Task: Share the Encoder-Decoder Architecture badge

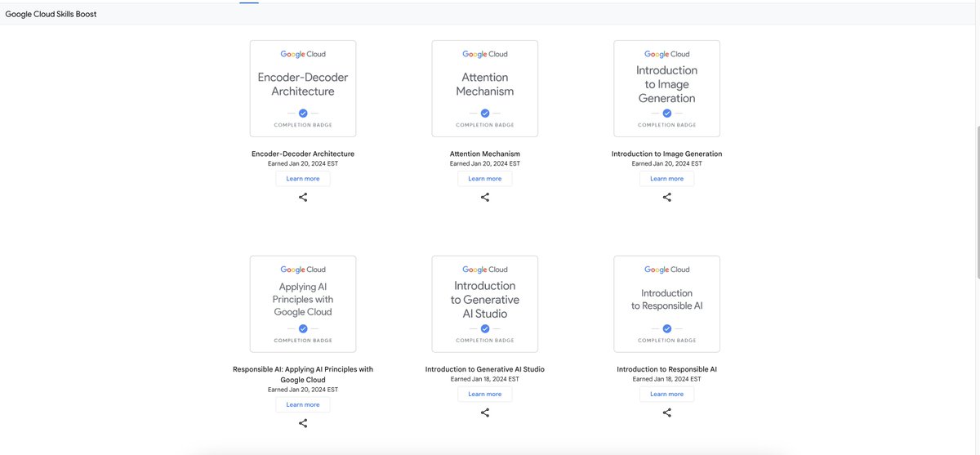Action: pos(303,198)
